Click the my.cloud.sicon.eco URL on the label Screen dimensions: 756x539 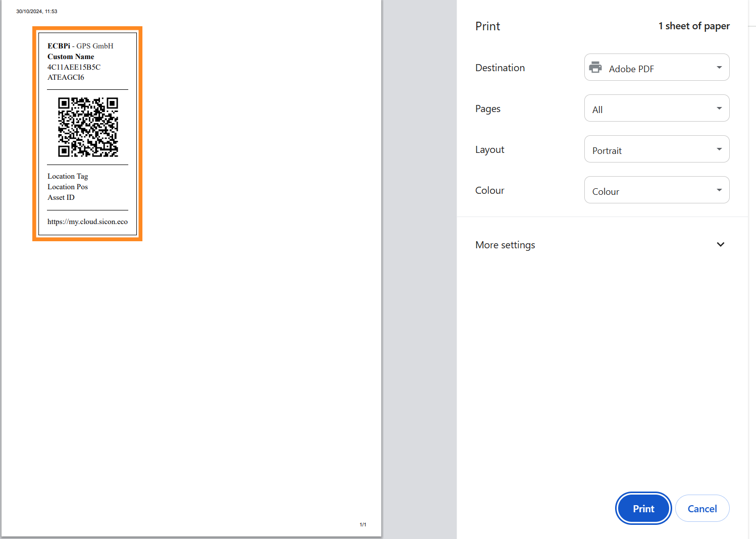[87, 222]
